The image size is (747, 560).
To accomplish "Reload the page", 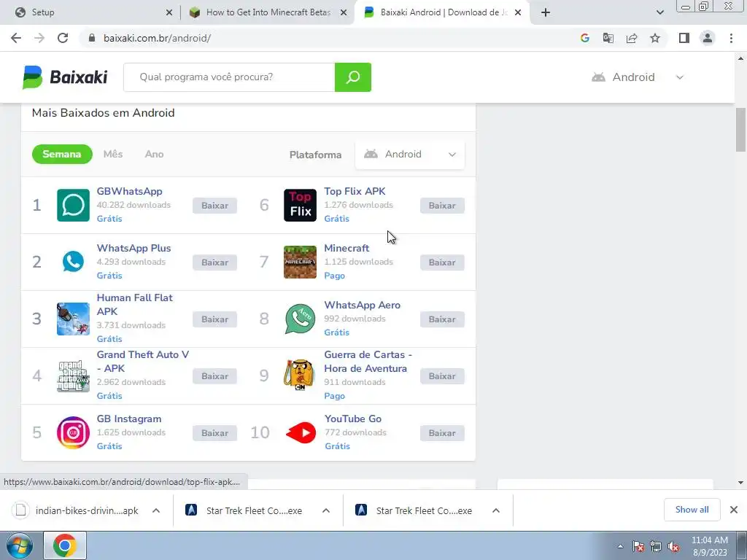I will click(x=63, y=38).
